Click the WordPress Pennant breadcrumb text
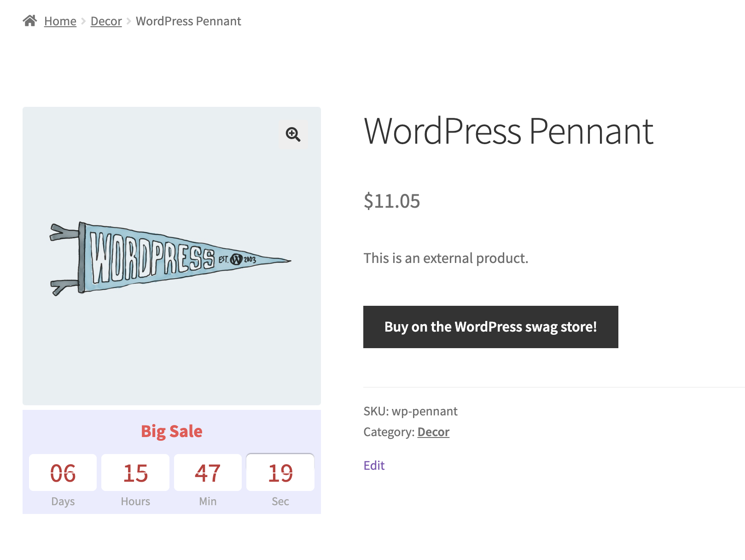The width and height of the screenshot is (745, 560). (188, 21)
